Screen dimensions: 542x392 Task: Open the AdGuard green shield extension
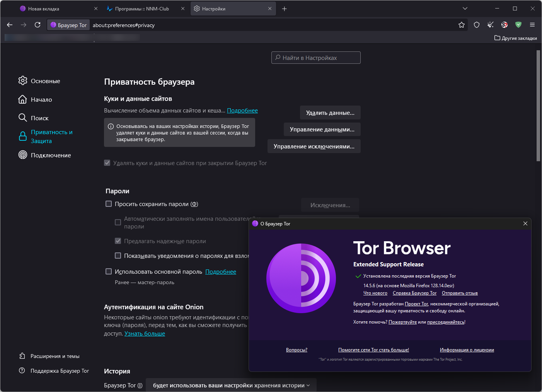click(x=518, y=25)
